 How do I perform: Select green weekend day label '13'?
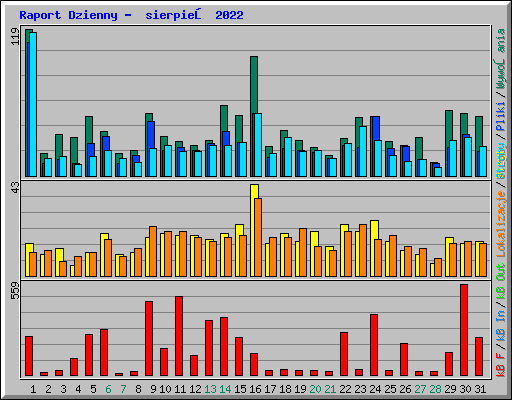(x=210, y=389)
